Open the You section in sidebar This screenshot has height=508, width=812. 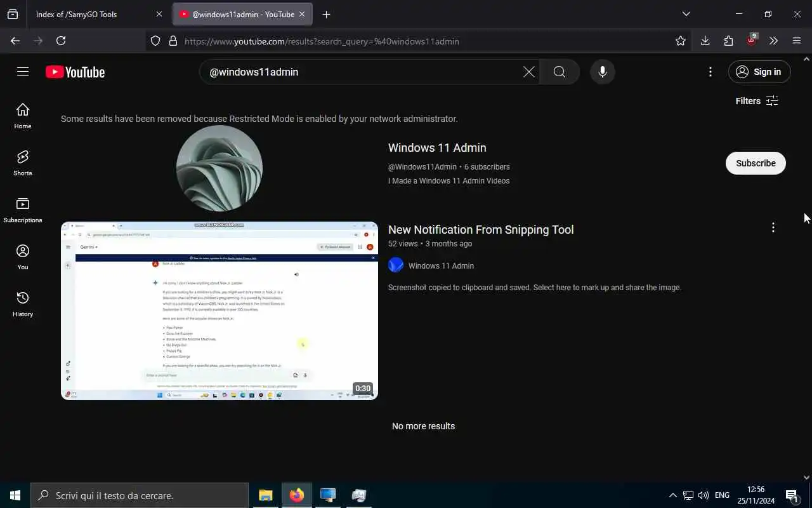23,257
